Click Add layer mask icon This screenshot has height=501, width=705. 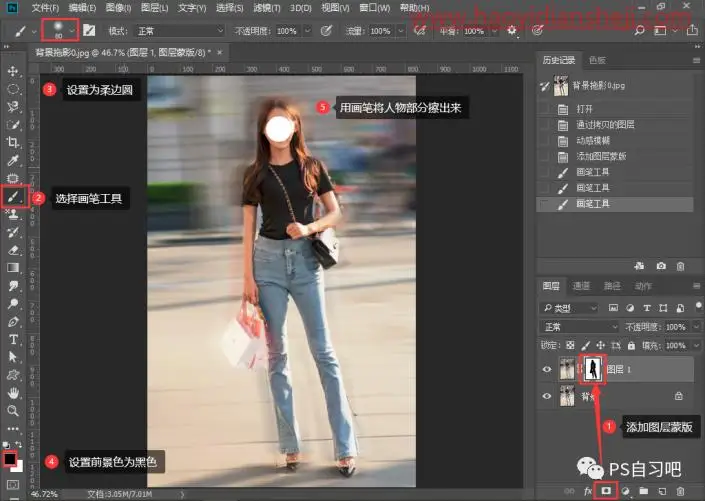pos(606,490)
